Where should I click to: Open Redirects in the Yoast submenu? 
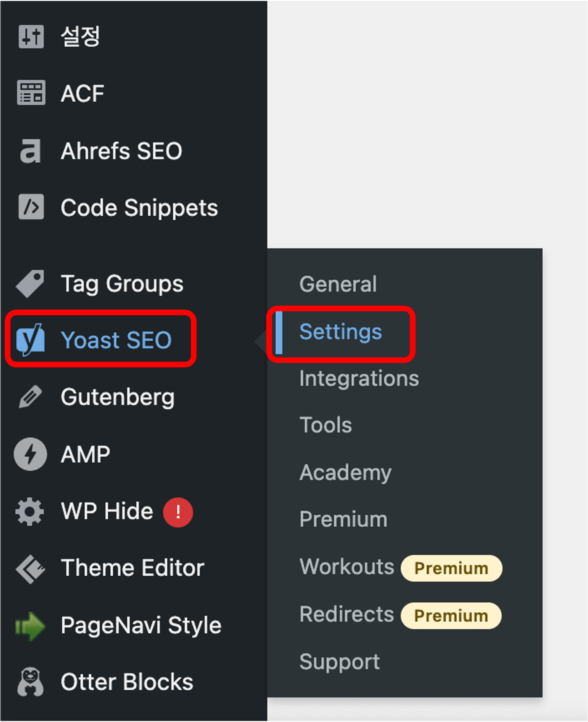point(347,614)
